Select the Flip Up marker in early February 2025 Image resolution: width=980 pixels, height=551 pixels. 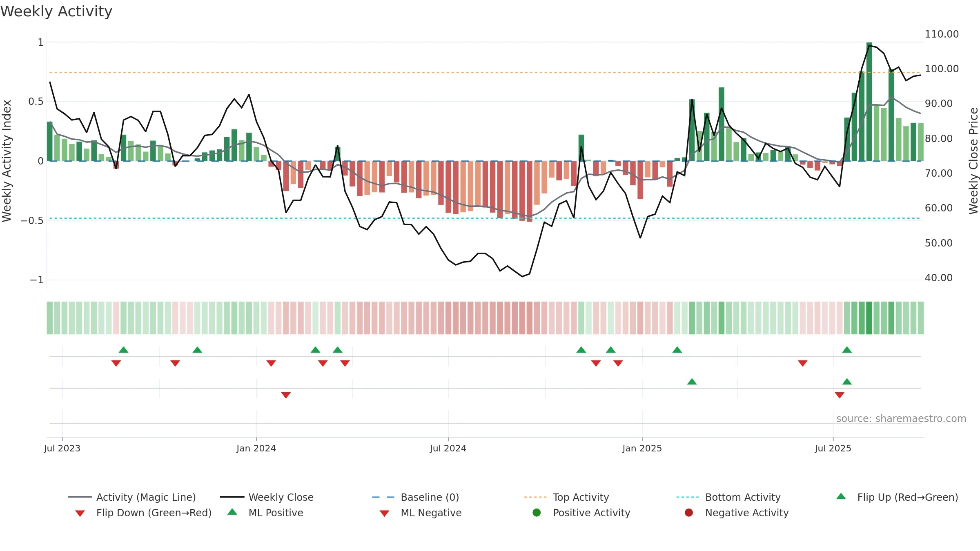click(677, 350)
